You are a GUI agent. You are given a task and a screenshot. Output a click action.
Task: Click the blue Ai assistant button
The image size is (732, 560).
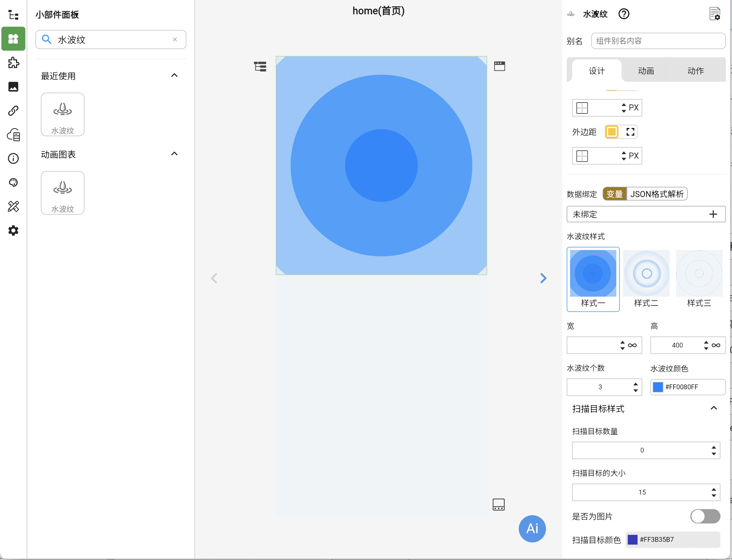pyautogui.click(x=532, y=528)
